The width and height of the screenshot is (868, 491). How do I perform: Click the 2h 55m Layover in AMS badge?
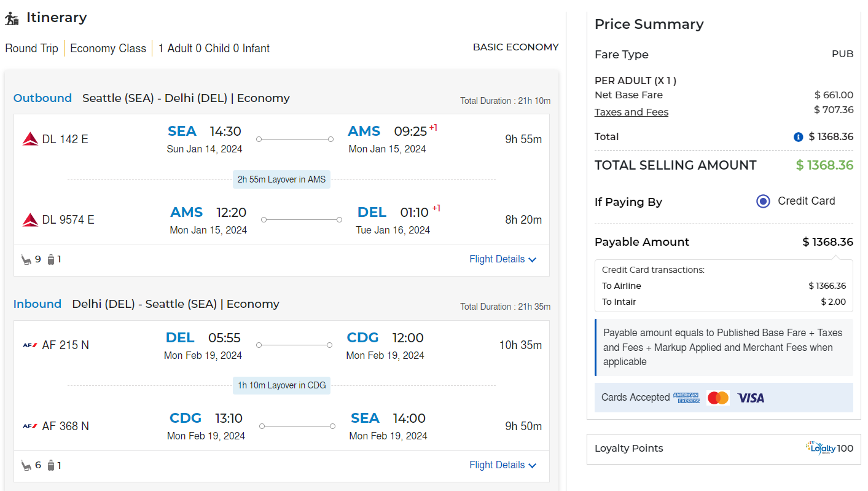click(282, 179)
